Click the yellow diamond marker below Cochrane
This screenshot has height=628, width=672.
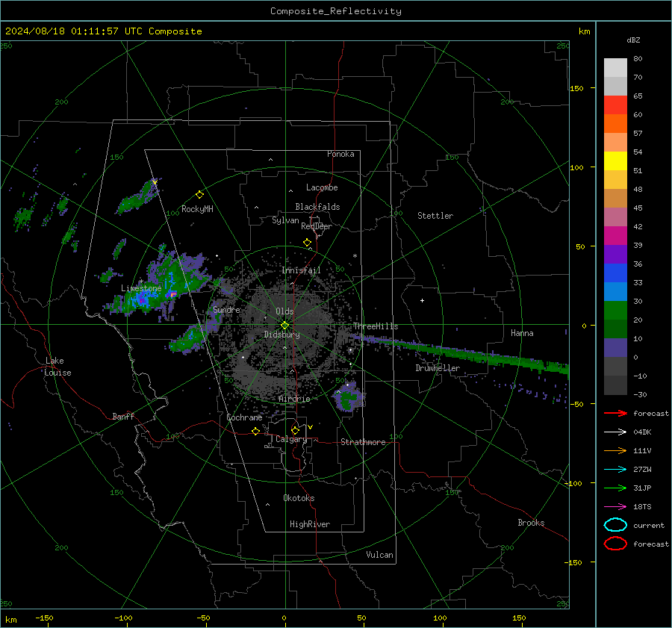pos(256,432)
